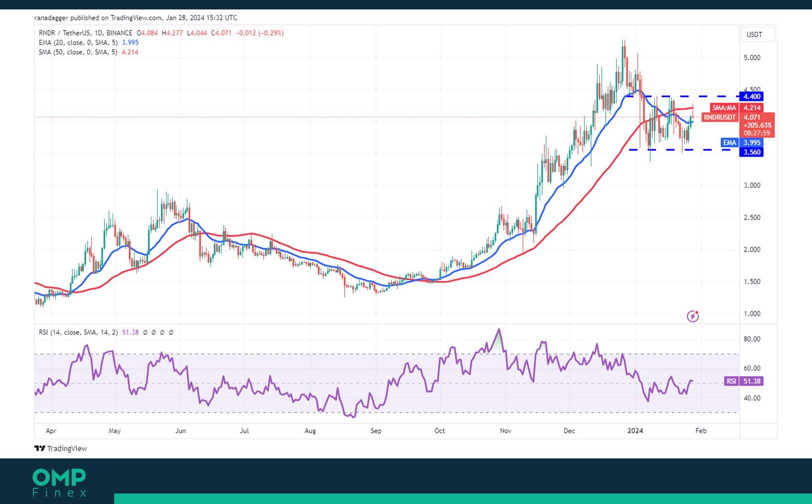
Task: Click the TradingView logo at chart bottom
Action: [x=60, y=448]
